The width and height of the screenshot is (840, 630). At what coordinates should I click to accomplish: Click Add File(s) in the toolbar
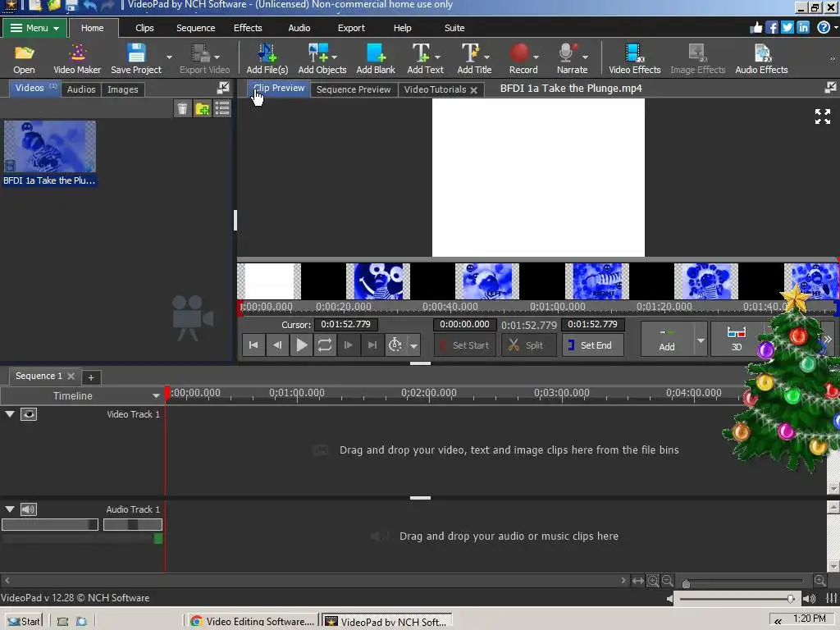click(267, 58)
